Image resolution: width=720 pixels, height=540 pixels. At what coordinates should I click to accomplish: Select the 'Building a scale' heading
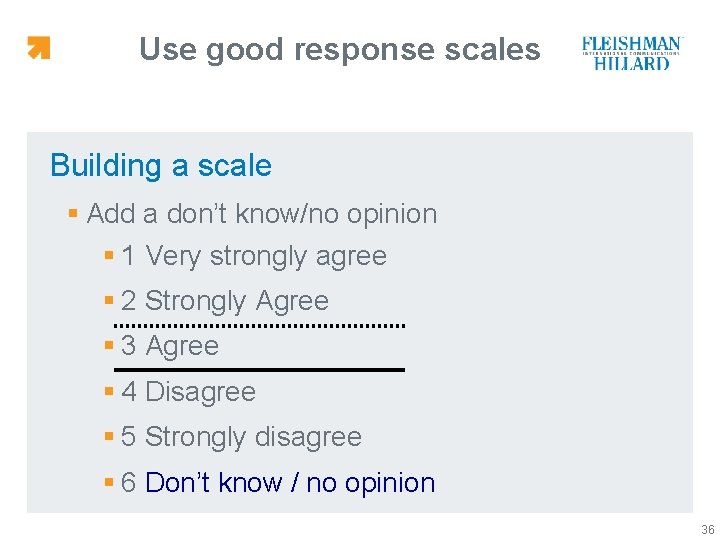[x=161, y=165]
